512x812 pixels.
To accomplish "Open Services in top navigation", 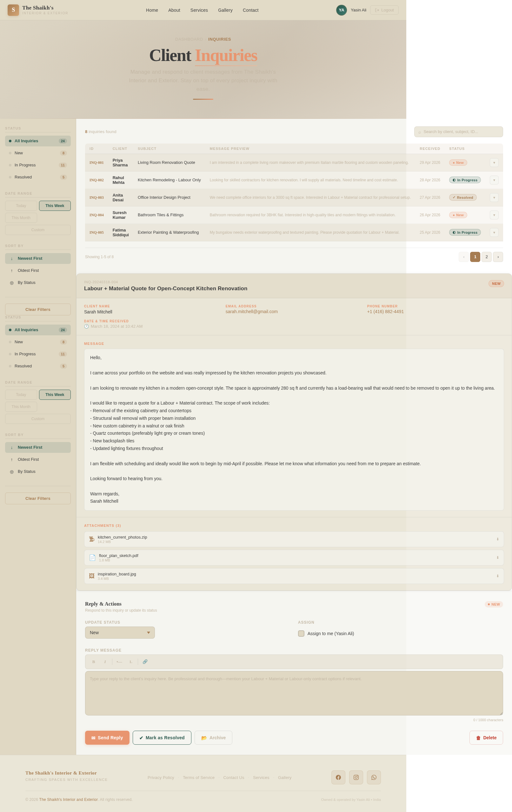I will click(199, 10).
